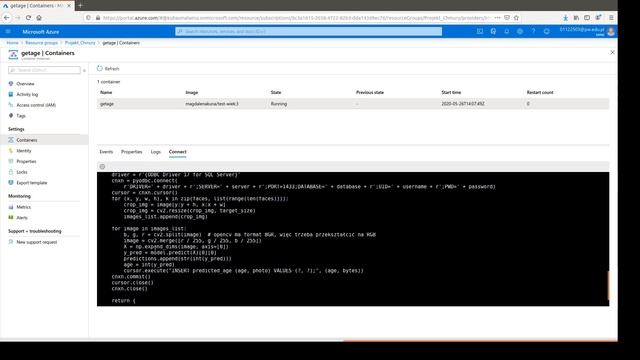Viewport: 640px width, 360px height.
Task: Open the account avatar menu
Action: [611, 31]
